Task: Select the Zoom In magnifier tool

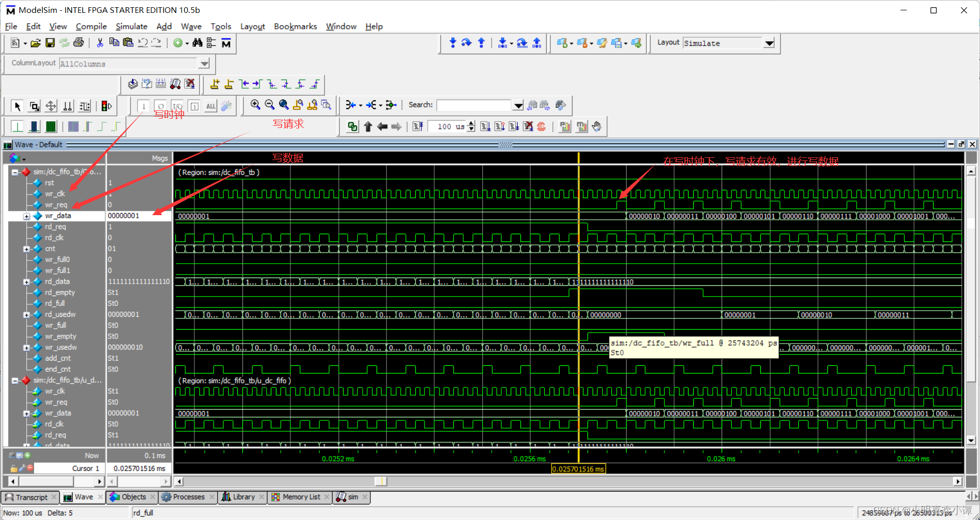Action: 255,105
